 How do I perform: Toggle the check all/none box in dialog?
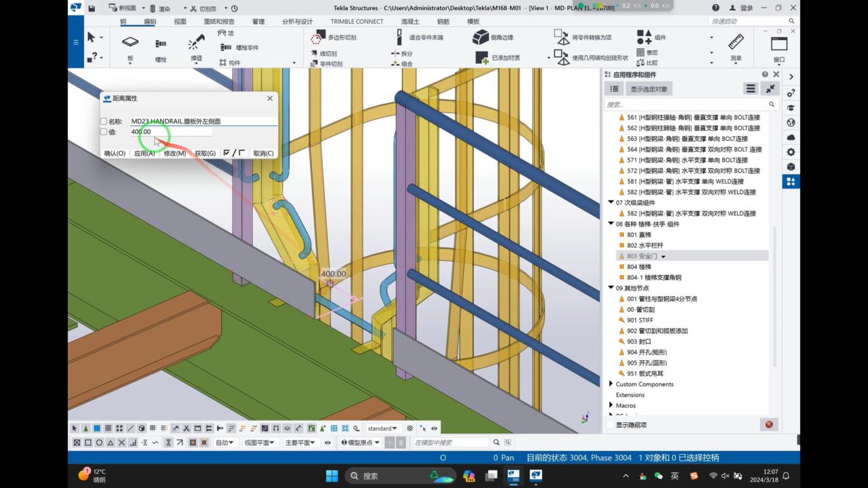234,153
